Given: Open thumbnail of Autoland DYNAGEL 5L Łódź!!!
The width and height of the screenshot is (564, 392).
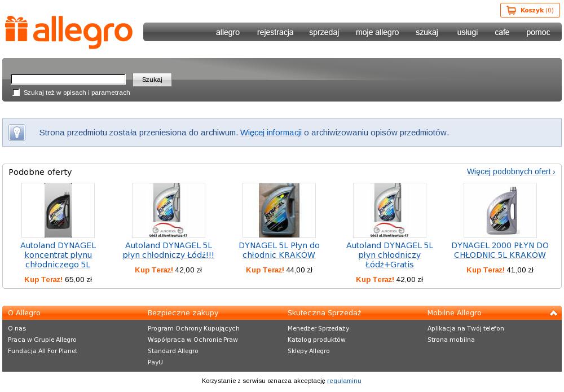Looking at the screenshot, I should pyautogui.click(x=168, y=210).
